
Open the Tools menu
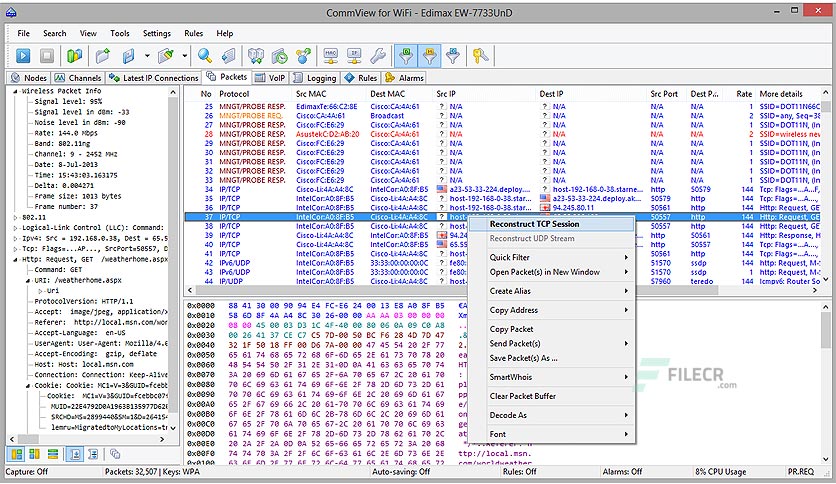point(120,33)
